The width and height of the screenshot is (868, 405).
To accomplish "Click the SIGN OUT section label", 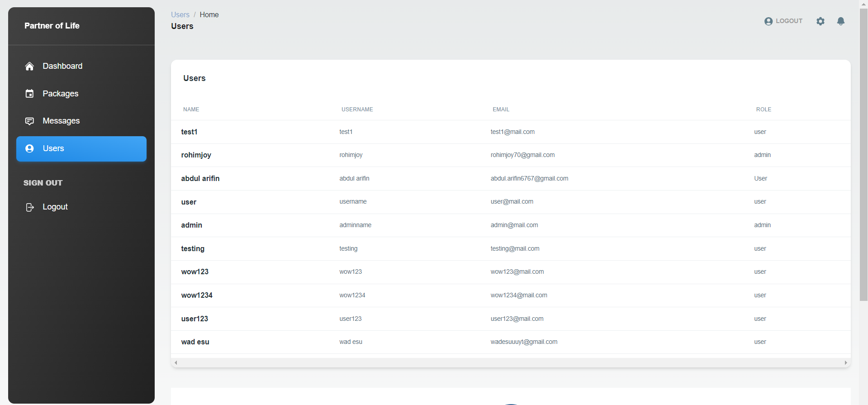I will [x=43, y=183].
